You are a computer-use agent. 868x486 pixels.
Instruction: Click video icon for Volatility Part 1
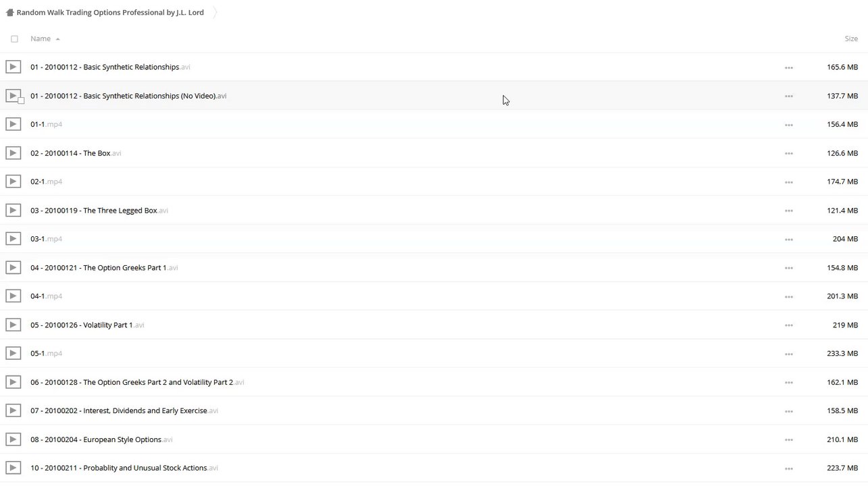click(x=13, y=325)
